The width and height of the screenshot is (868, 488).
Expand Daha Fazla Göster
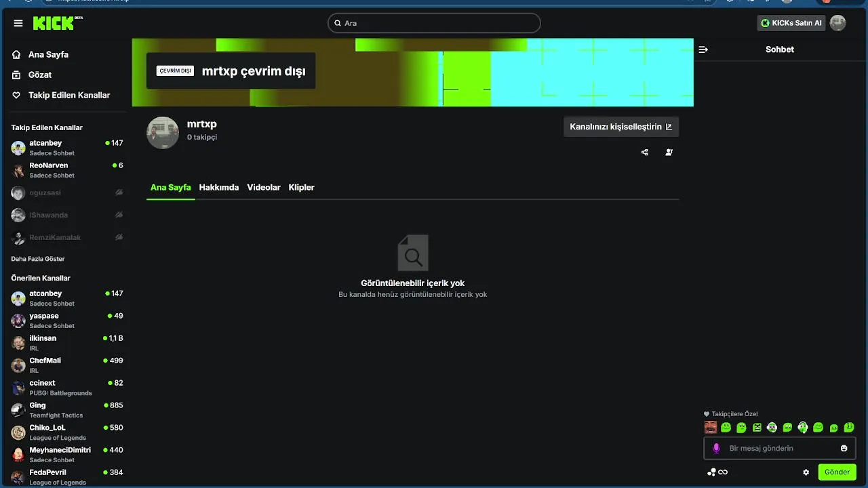[38, 259]
